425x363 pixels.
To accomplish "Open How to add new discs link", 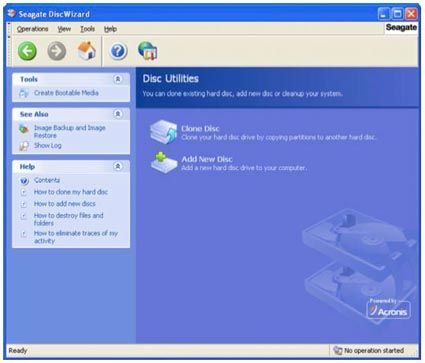I will [x=65, y=204].
